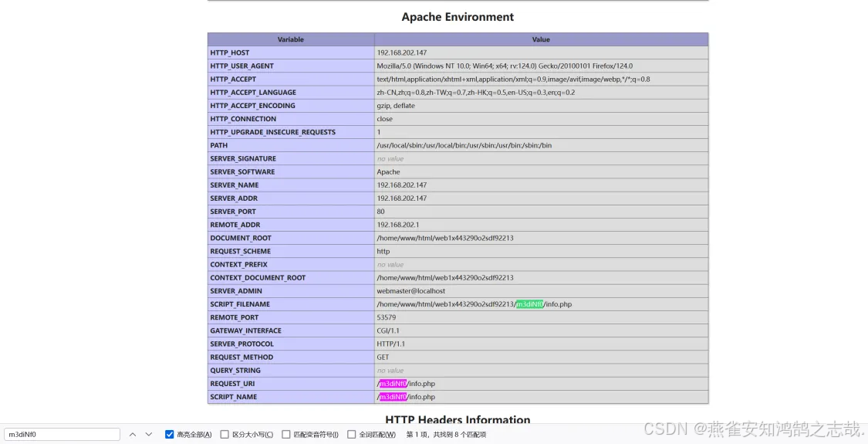Click the HTTP/1.1 value of SERVER_PROTOCOL
The width and height of the screenshot is (868, 444).
[x=391, y=344]
